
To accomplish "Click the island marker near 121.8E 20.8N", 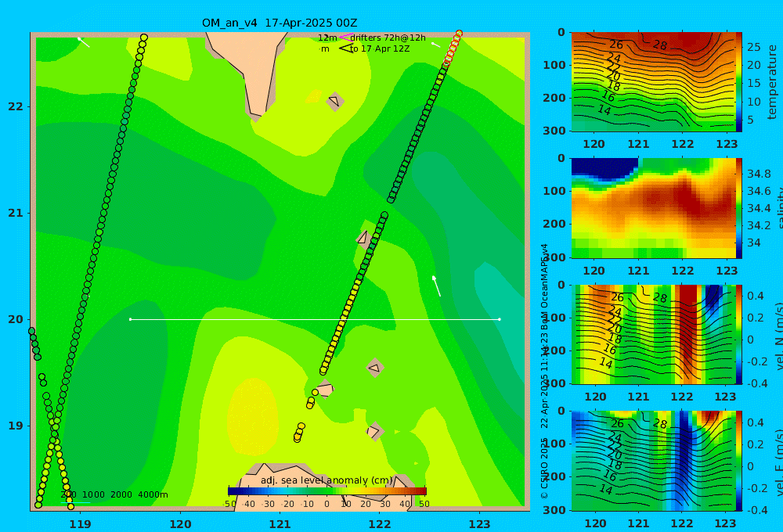I will [x=363, y=238].
